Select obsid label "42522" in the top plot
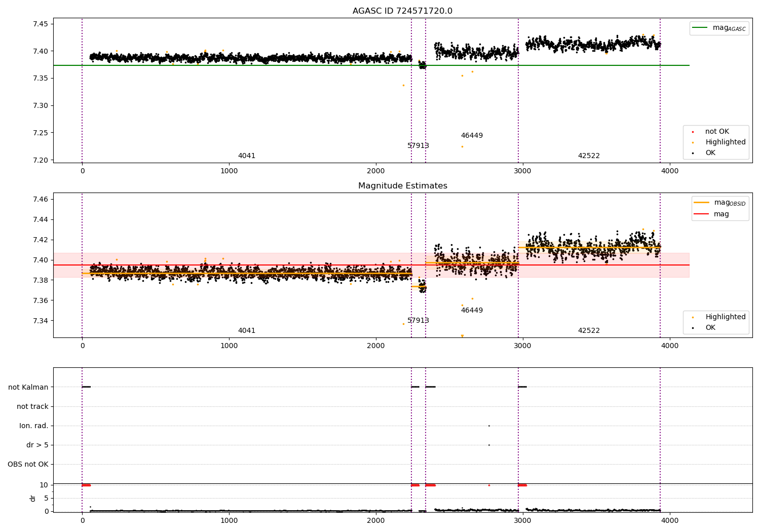The height and width of the screenshot is (532, 760). (x=589, y=156)
